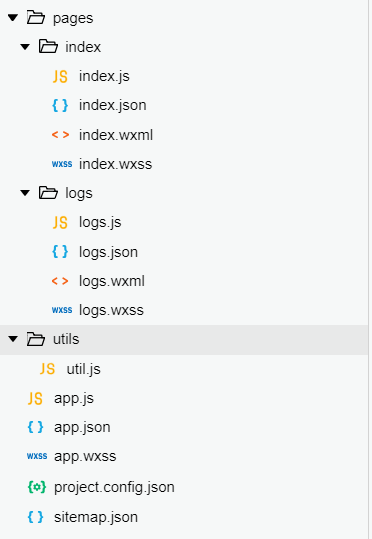Click the folder icon for logs

[48, 193]
